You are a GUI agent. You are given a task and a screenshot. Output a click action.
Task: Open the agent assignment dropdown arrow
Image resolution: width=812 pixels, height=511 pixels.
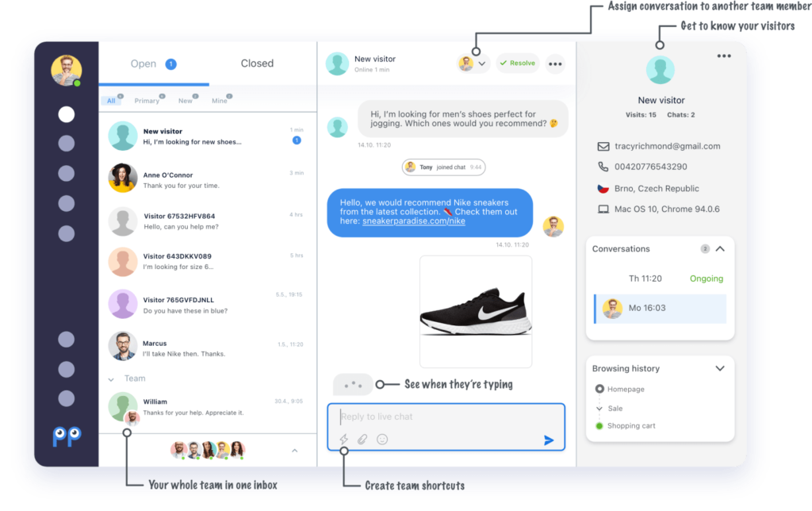tap(482, 63)
